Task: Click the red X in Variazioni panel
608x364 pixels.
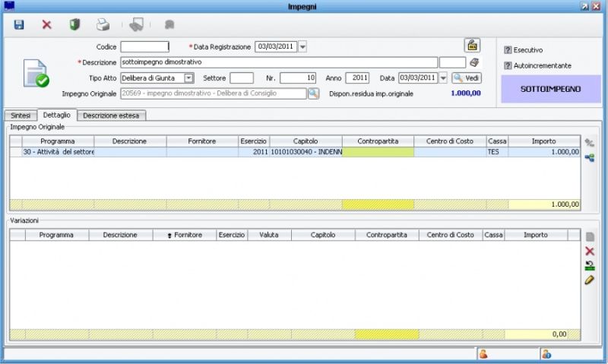Action: click(x=589, y=251)
